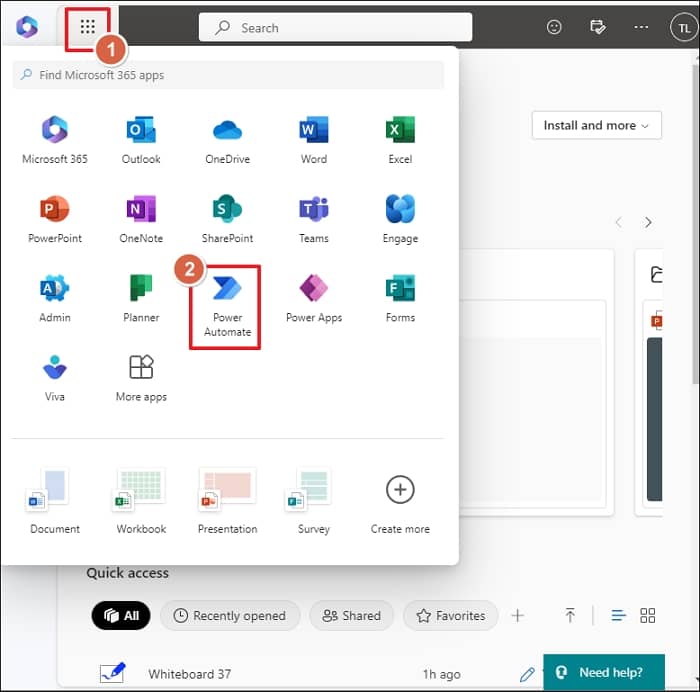Viewport: 700px width, 692px height.
Task: Open the TL account profile menu
Action: 683,28
